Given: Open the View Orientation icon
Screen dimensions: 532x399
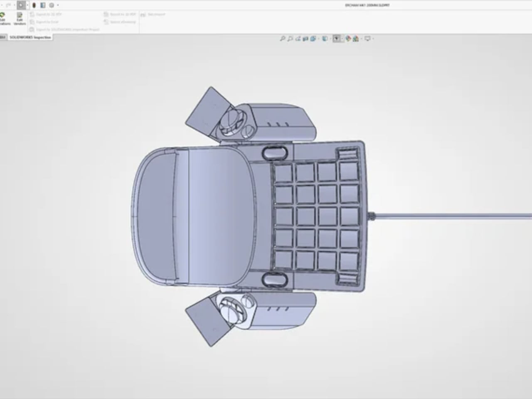Looking at the screenshot, I should coord(313,39).
